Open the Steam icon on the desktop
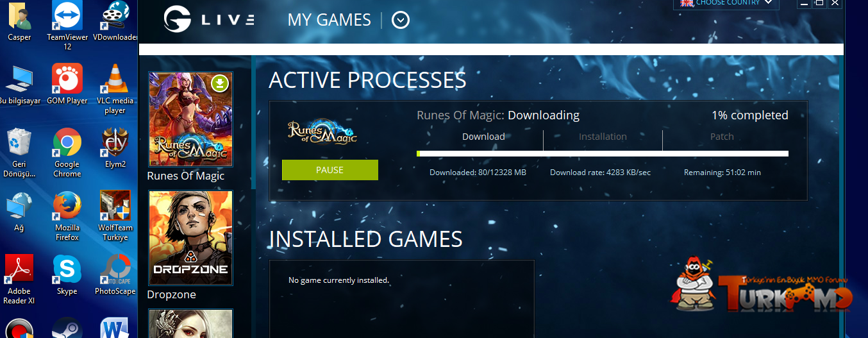 [x=67, y=328]
